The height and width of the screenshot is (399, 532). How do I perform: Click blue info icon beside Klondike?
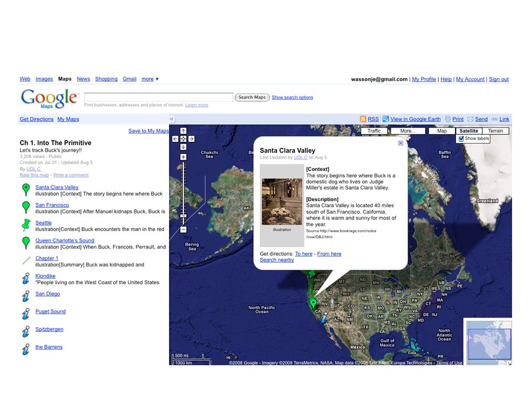pos(26,279)
